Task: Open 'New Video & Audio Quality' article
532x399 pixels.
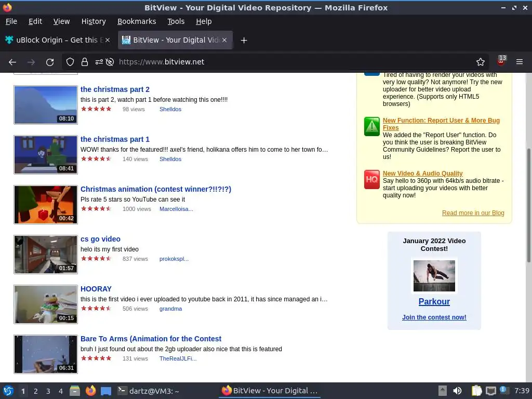Action: click(423, 174)
